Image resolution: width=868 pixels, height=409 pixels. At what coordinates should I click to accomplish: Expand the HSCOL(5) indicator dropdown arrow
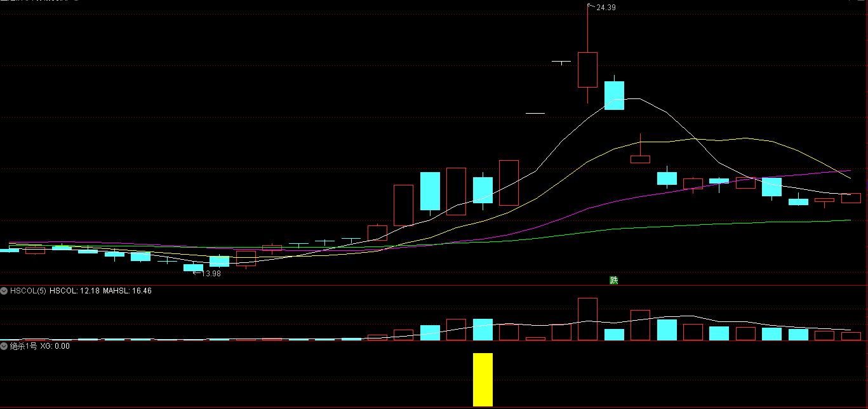coord(4,291)
